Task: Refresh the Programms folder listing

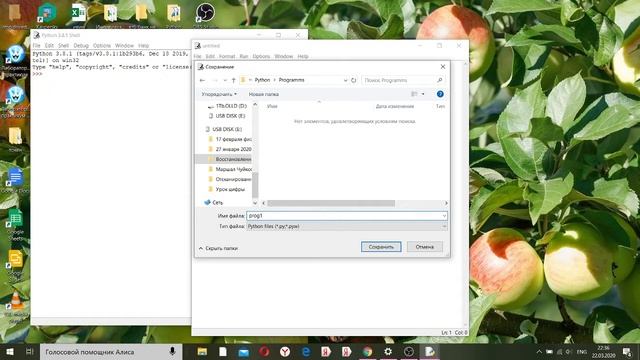Action: click(353, 80)
